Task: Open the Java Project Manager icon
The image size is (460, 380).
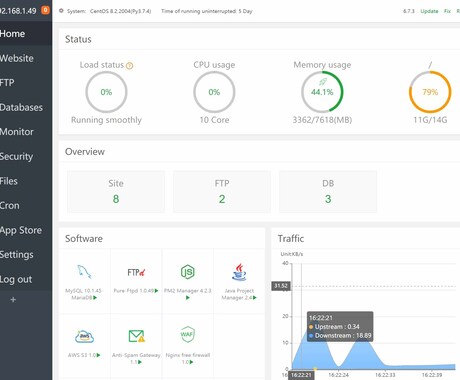Action: (x=239, y=272)
